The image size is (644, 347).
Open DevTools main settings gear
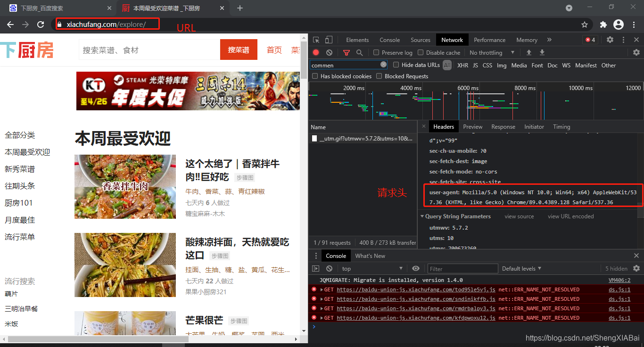[x=610, y=40]
